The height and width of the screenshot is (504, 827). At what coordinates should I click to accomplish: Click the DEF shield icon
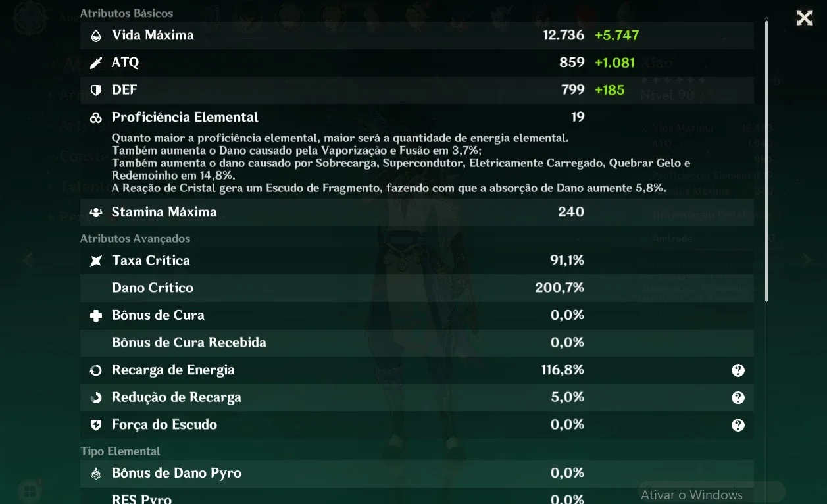[x=96, y=90]
